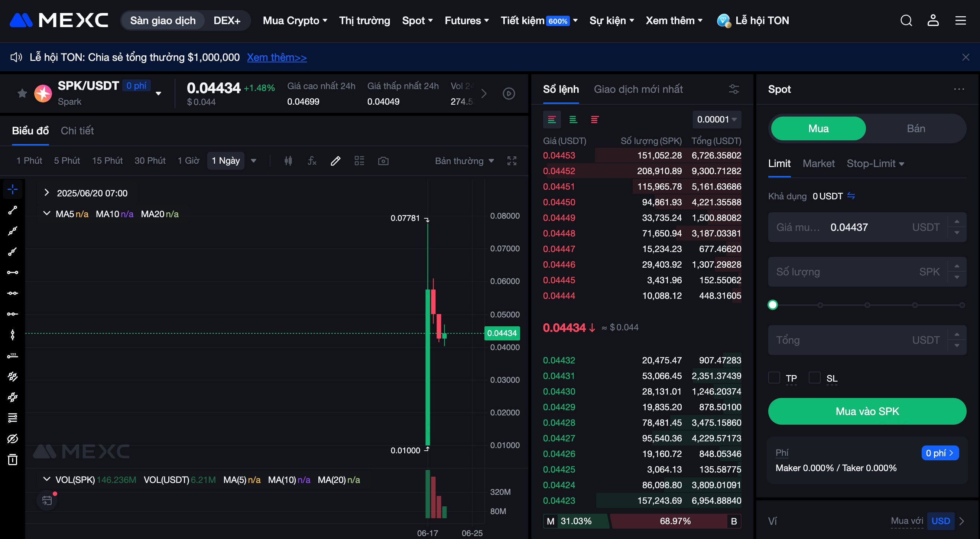Open the indicators fx icon
Screen dimensions: 980x539
click(x=312, y=161)
